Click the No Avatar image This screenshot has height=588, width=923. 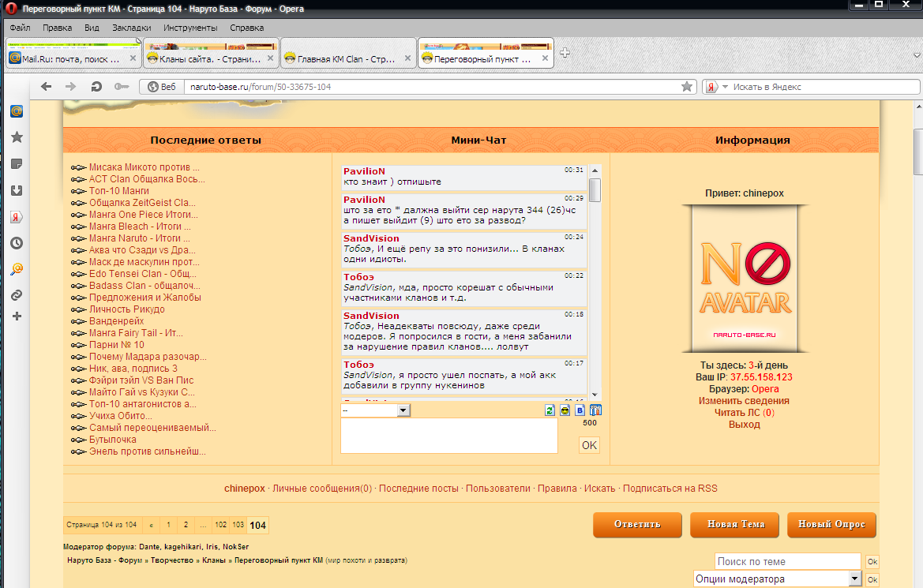point(745,279)
